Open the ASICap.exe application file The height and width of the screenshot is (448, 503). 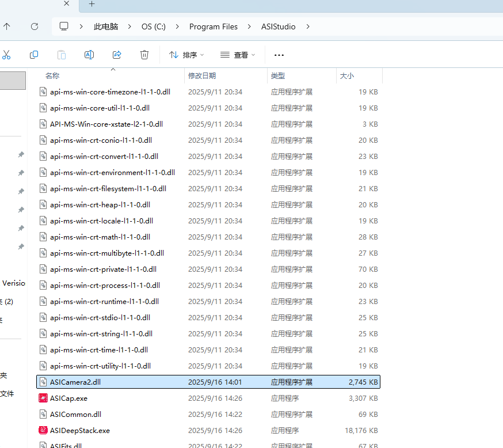pos(68,398)
